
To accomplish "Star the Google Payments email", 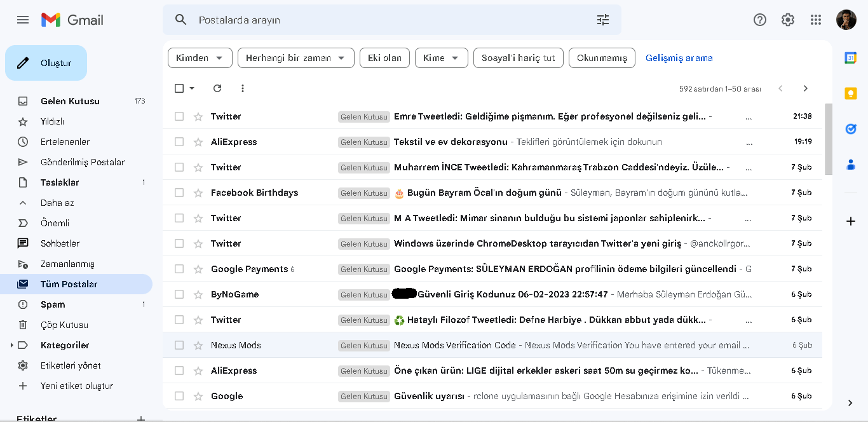I will tap(198, 269).
